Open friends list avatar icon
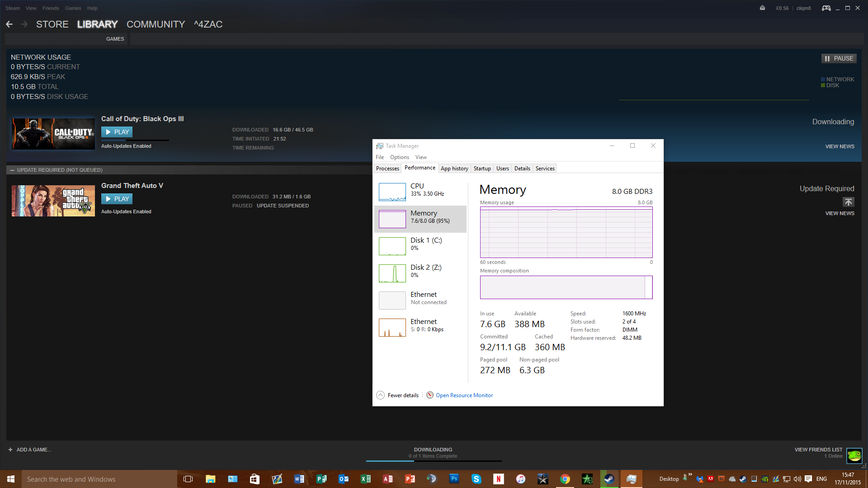 pyautogui.click(x=854, y=455)
